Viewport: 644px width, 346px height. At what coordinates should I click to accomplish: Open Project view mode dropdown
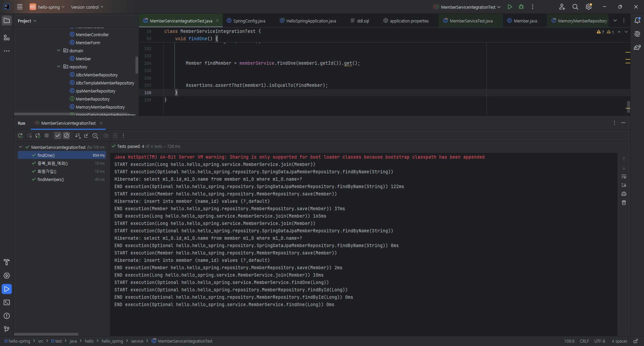[x=27, y=21]
